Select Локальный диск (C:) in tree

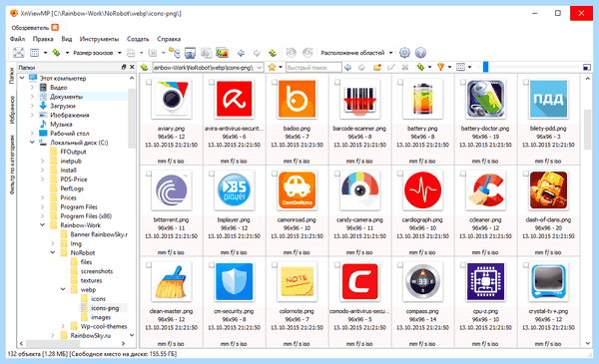pos(79,143)
